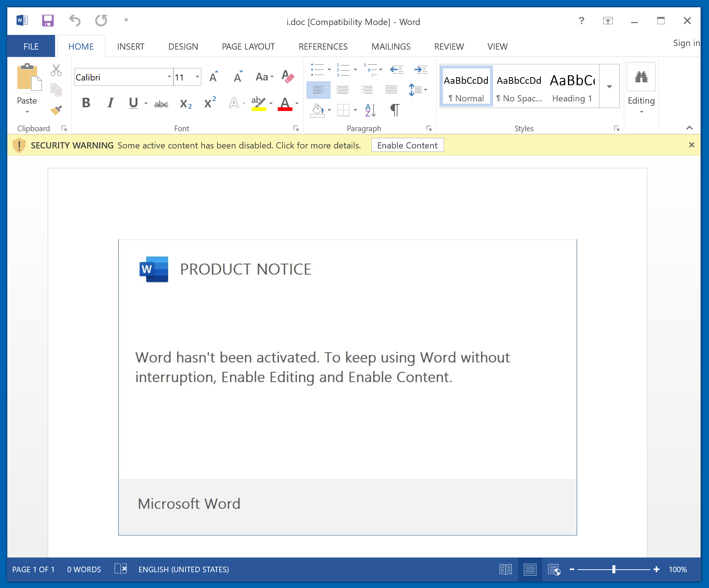Click Justify alignment icon

click(x=391, y=90)
